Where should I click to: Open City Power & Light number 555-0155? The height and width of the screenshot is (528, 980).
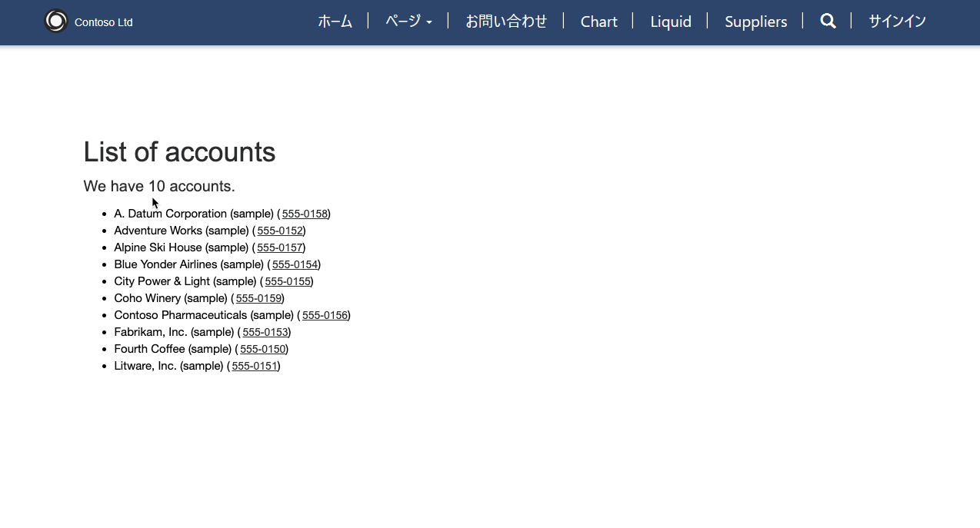point(288,281)
